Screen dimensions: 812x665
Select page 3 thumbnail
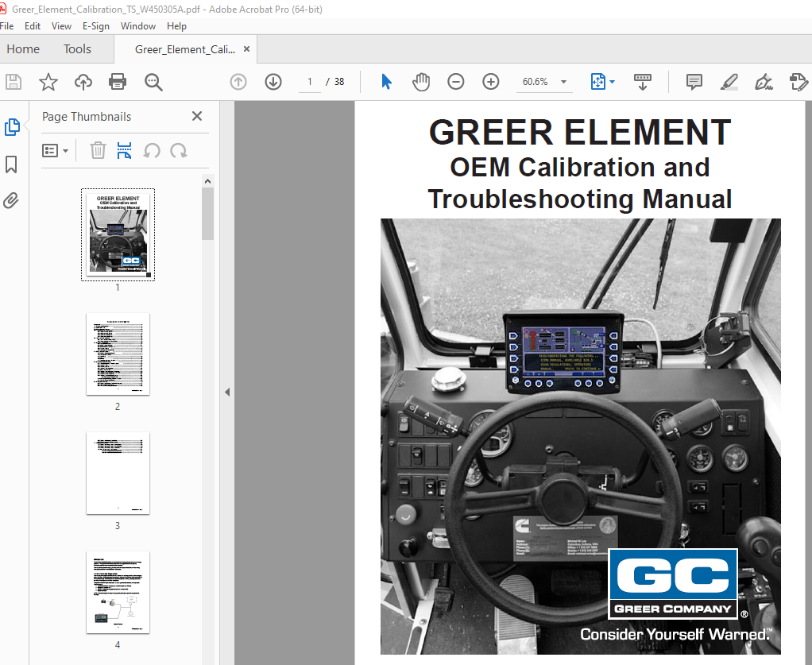[118, 473]
